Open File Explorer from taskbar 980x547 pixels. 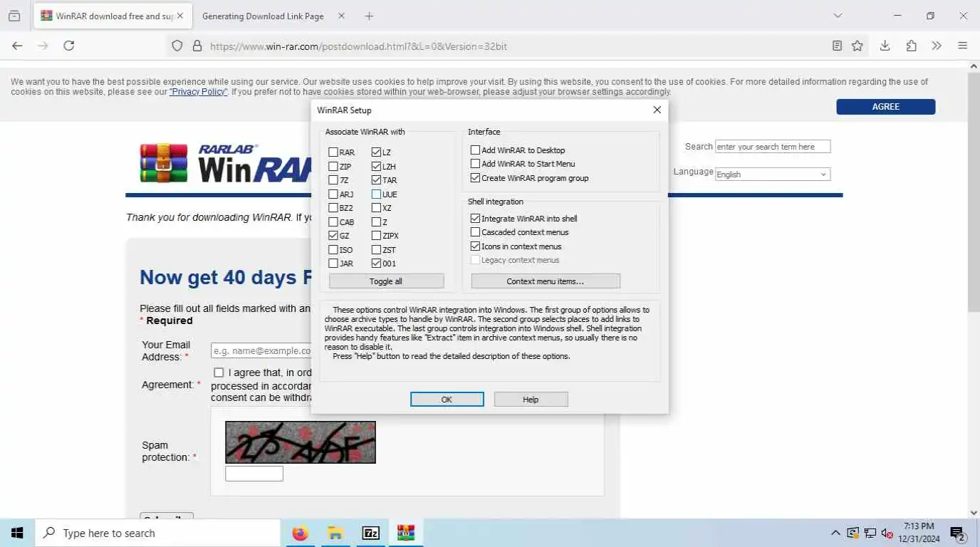click(335, 533)
